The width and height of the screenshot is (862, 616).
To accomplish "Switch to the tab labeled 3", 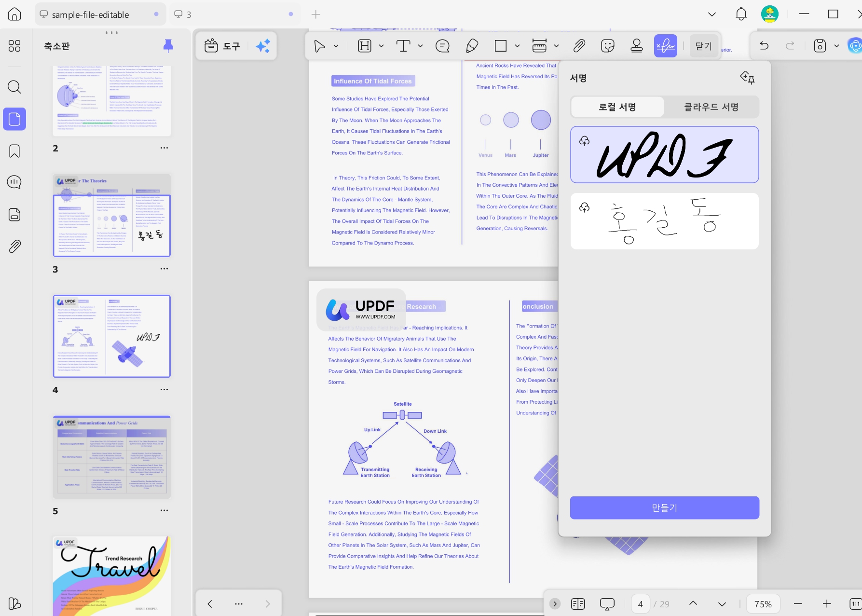I will (x=234, y=14).
